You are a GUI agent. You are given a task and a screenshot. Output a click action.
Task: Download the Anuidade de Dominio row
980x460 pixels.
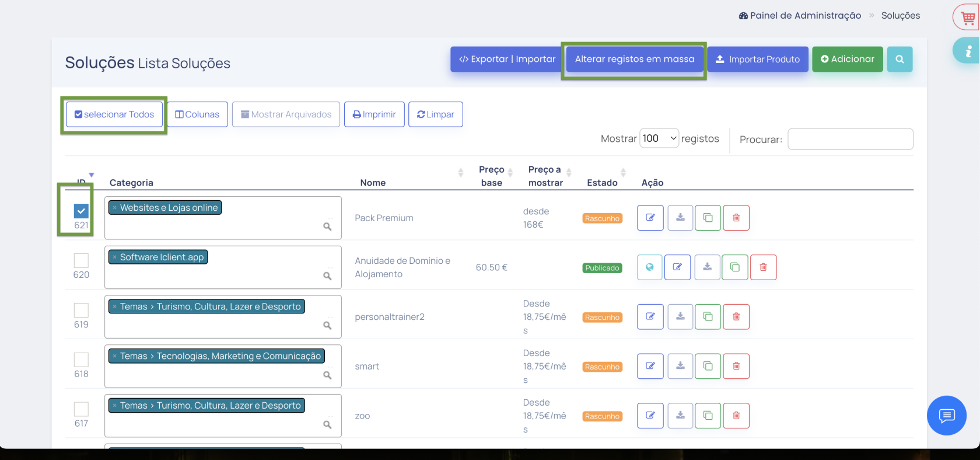click(x=707, y=267)
